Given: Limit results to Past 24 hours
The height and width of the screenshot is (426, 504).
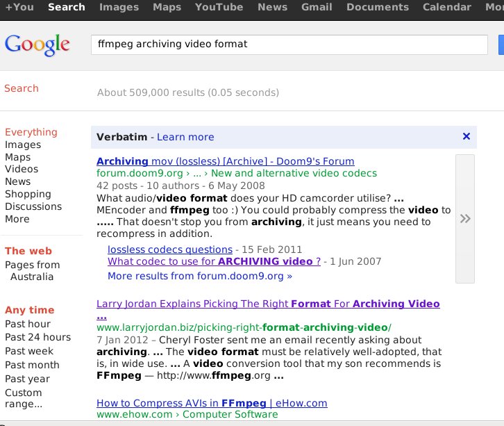Looking at the screenshot, I should 37,337.
